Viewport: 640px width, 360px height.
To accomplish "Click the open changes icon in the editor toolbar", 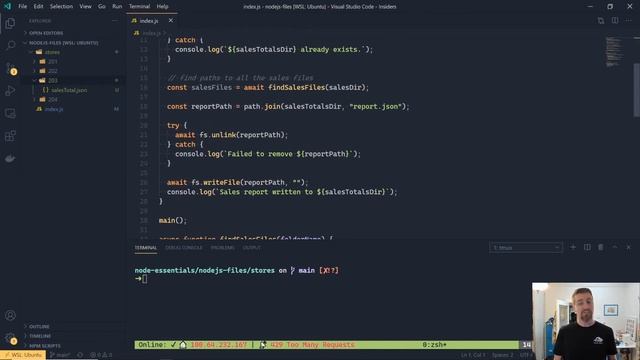I will [x=601, y=20].
